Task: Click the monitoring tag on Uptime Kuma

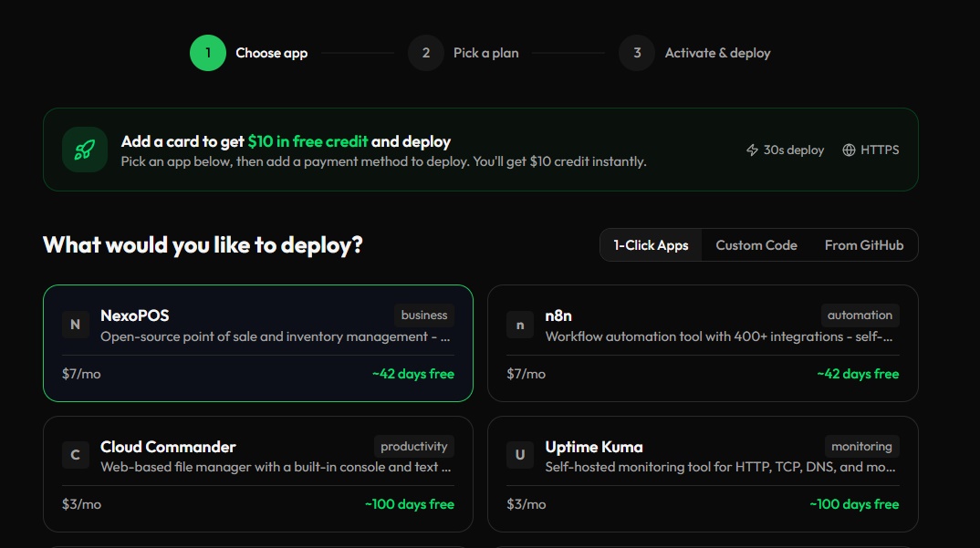Action: pyautogui.click(x=861, y=446)
